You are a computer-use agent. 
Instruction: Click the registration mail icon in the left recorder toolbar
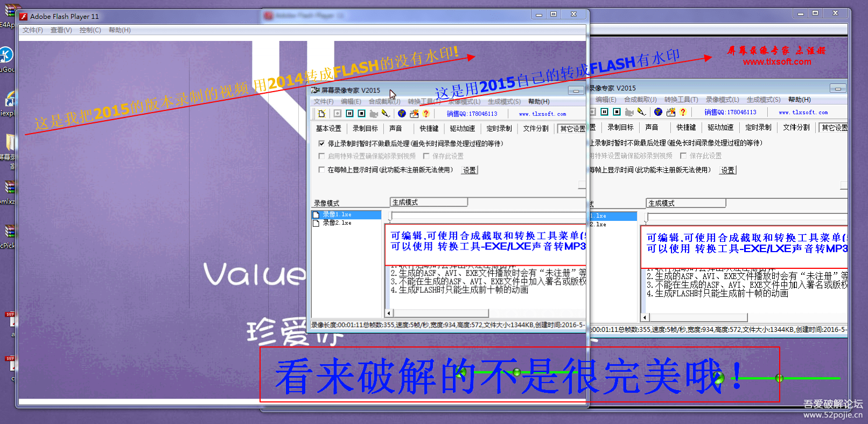414,114
